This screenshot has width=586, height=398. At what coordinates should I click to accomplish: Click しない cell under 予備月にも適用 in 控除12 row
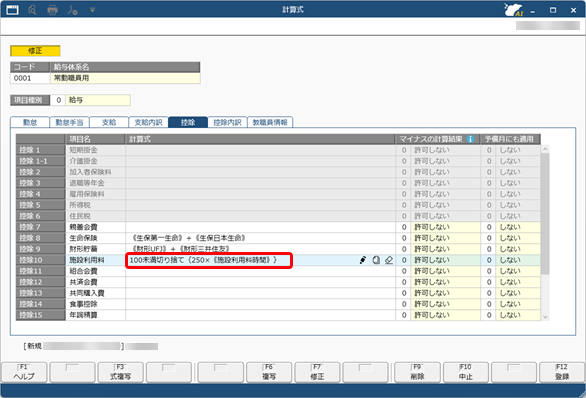coord(518,282)
